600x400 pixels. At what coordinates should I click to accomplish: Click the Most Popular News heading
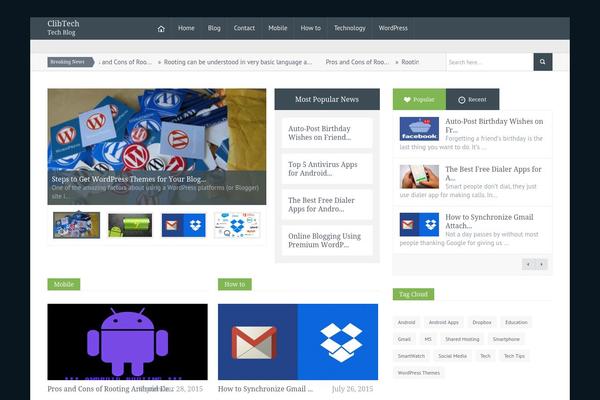(327, 100)
